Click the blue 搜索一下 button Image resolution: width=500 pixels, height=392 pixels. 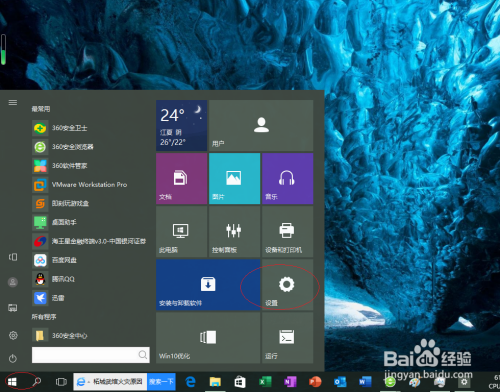pyautogui.click(x=161, y=382)
